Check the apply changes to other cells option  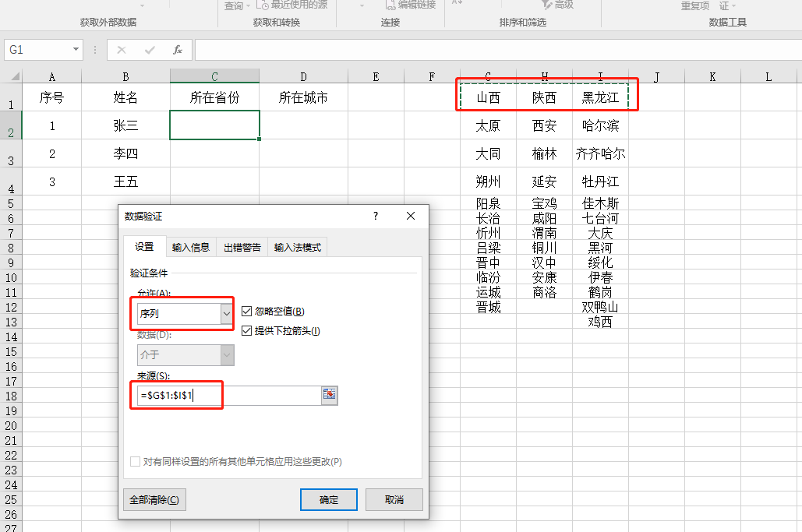point(135,461)
